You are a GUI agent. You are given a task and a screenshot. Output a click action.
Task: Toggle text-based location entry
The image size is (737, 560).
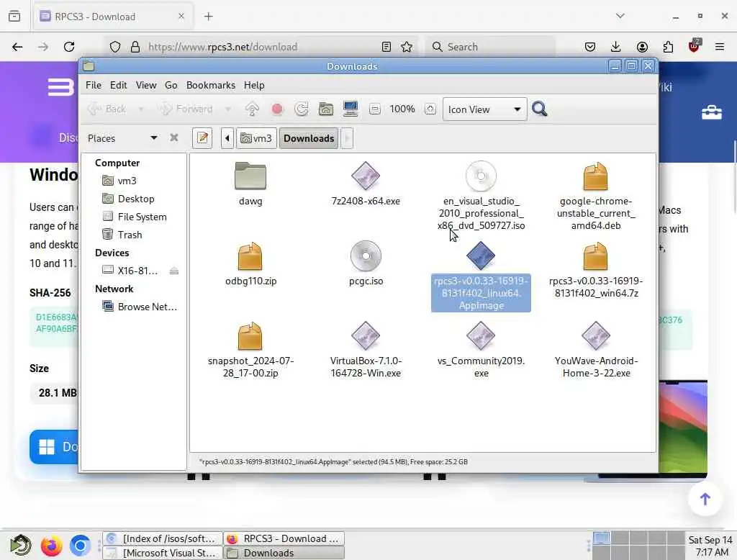tap(202, 138)
